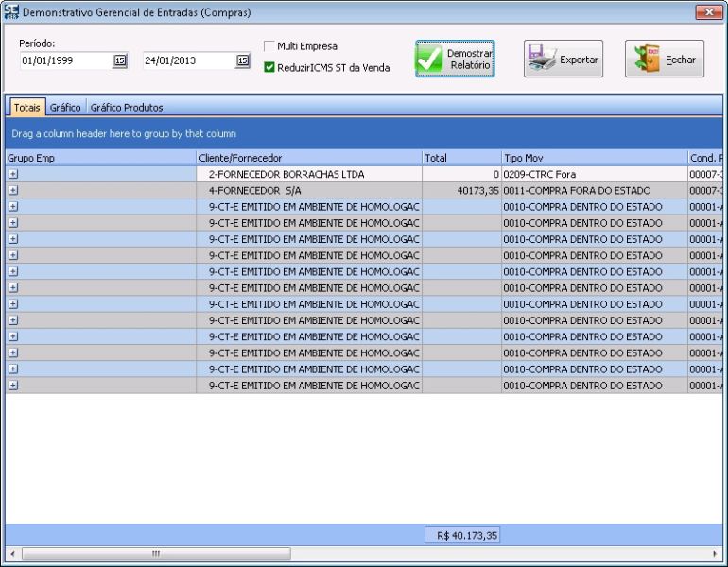Open calendar picker for end date 24/01/2013

(243, 60)
